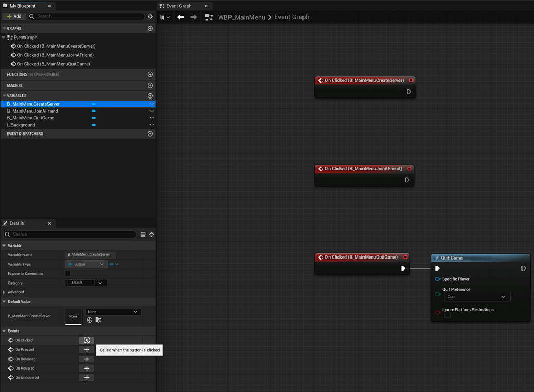The width and height of the screenshot is (534, 392).
Task: Open the Quit Preference dropdown
Action: [x=477, y=297]
